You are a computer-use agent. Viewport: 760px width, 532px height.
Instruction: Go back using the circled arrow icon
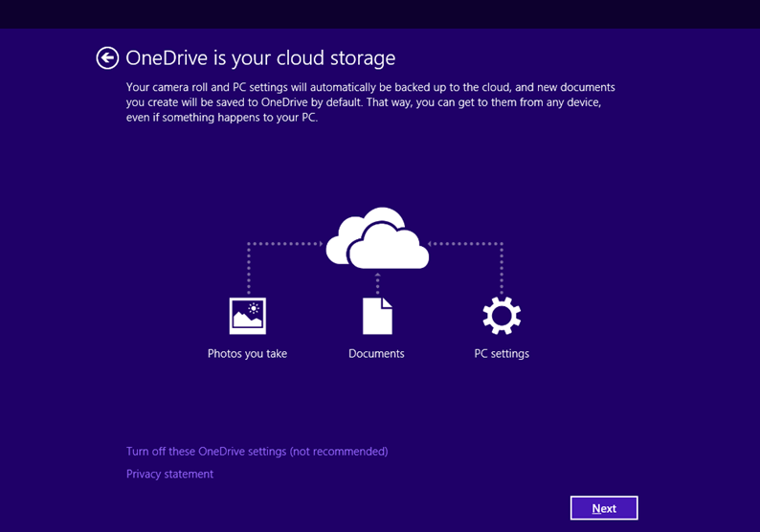107,58
